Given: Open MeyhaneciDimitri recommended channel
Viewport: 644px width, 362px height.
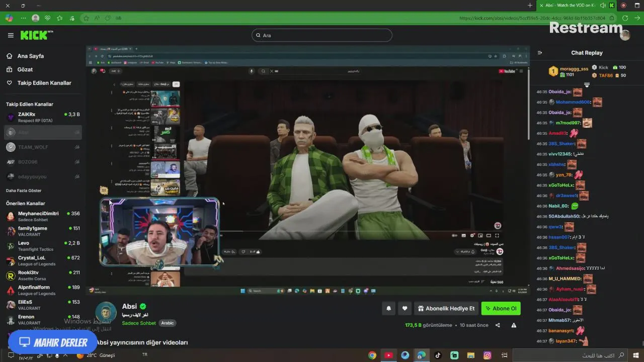Looking at the screenshot, I should (43, 216).
